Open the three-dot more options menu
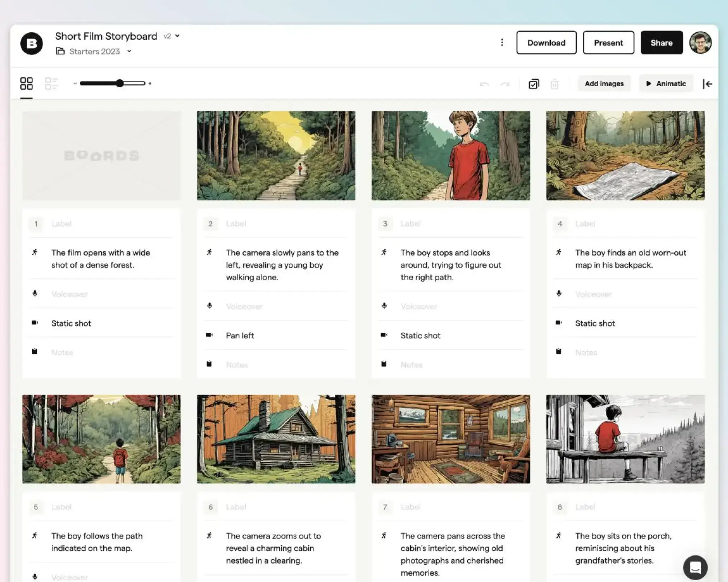Image resolution: width=728 pixels, height=582 pixels. pos(502,43)
